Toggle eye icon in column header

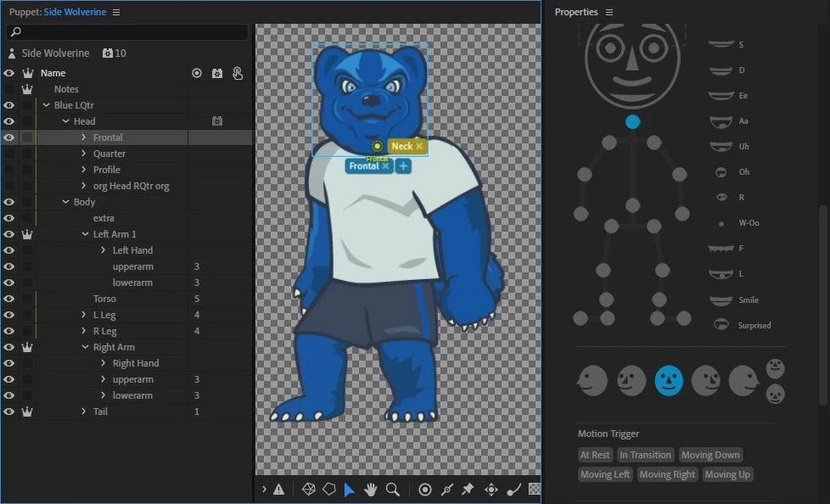pos(9,73)
